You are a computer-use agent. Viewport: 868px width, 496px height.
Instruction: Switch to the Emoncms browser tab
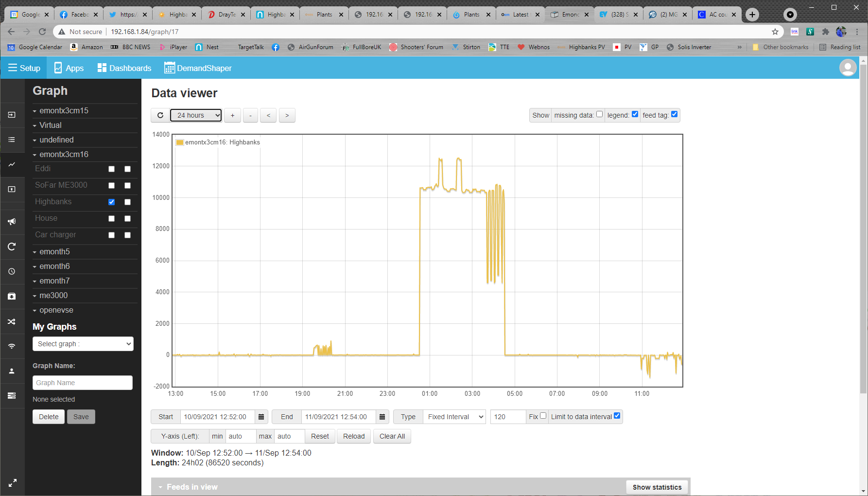569,15
